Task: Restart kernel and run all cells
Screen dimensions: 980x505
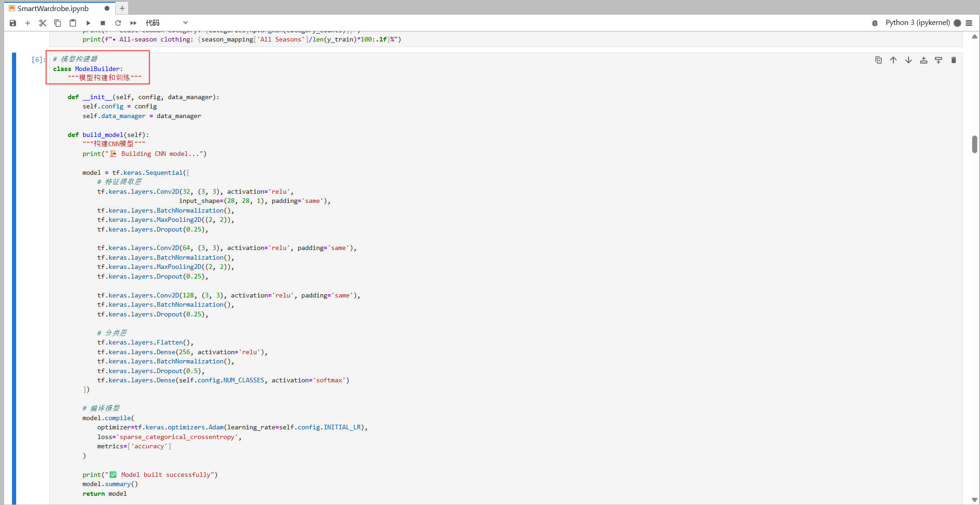Action: click(133, 23)
